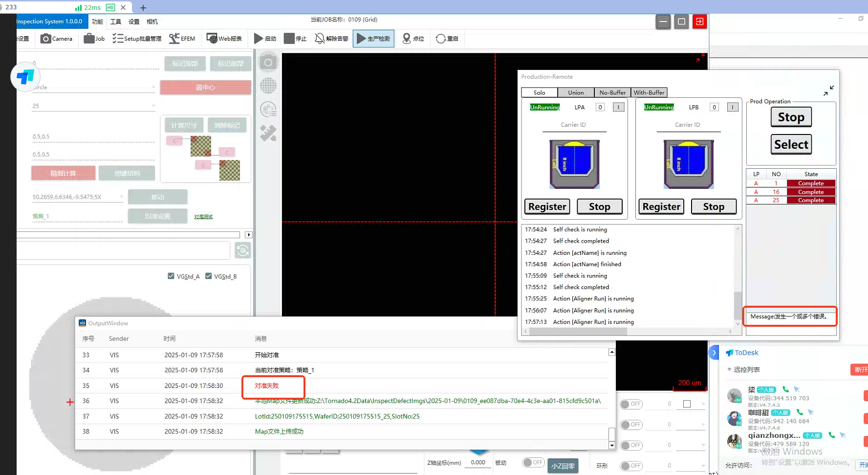Click Register button under LPA
The image size is (868, 475).
pos(547,206)
